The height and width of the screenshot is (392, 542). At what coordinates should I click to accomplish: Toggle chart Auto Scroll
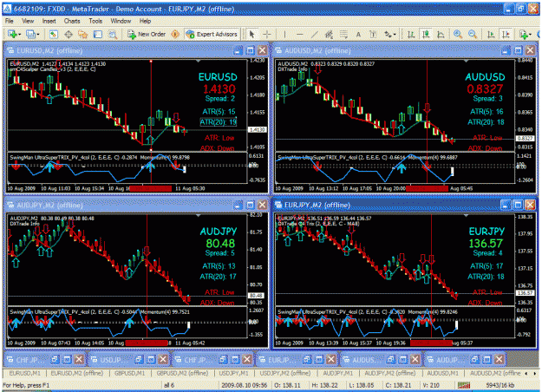491,34
